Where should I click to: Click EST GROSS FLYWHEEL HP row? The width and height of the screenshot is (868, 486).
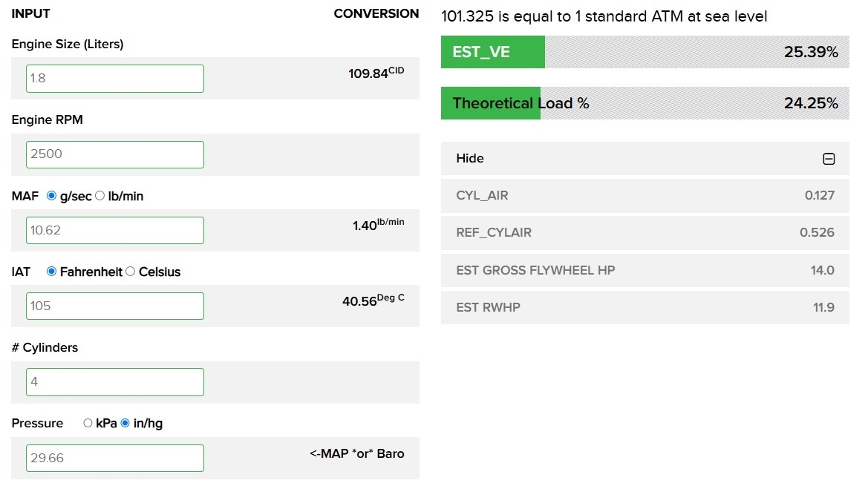(x=645, y=270)
